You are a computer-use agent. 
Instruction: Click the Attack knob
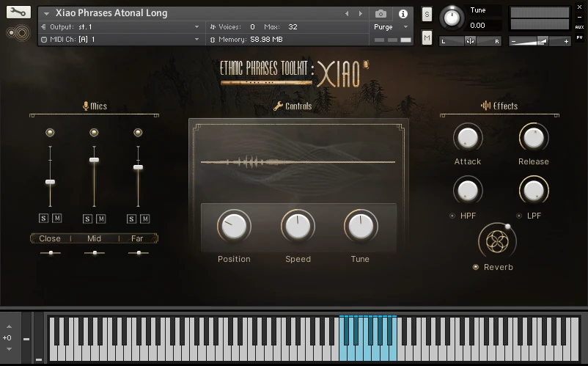tap(468, 138)
